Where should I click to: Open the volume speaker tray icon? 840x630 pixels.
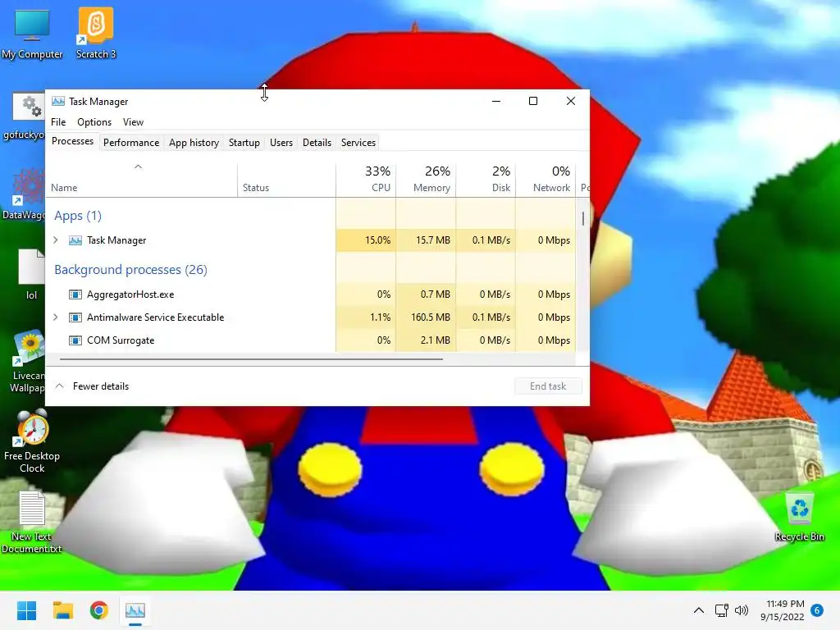[x=742, y=610]
